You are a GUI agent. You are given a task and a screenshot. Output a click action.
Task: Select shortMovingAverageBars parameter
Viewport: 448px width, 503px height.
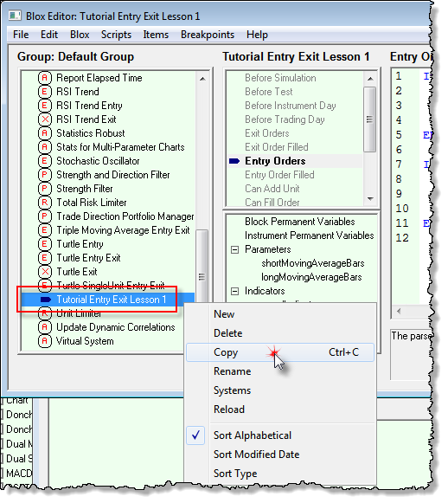pyautogui.click(x=313, y=263)
